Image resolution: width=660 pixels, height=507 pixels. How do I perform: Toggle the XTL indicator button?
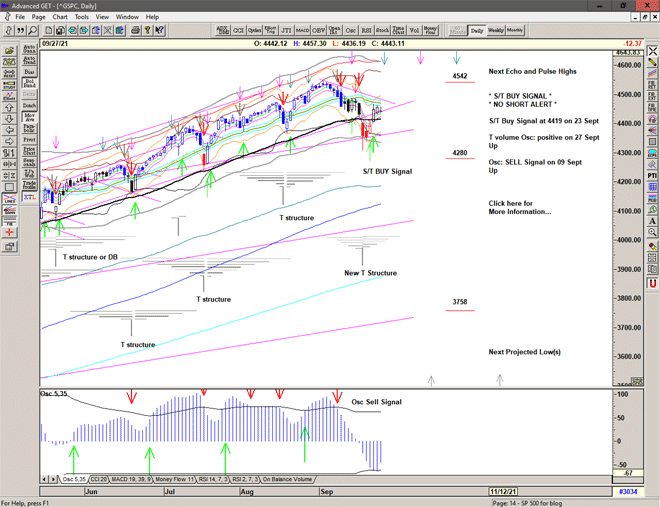[x=29, y=199]
